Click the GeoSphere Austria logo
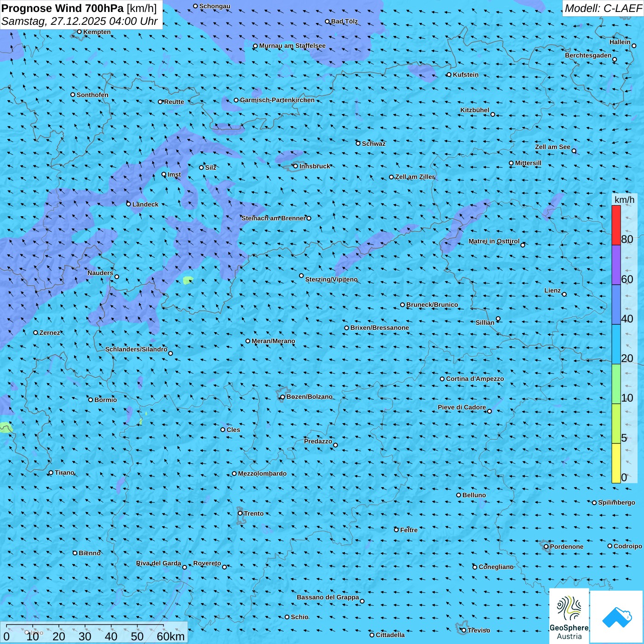644x644 pixels. 569,617
